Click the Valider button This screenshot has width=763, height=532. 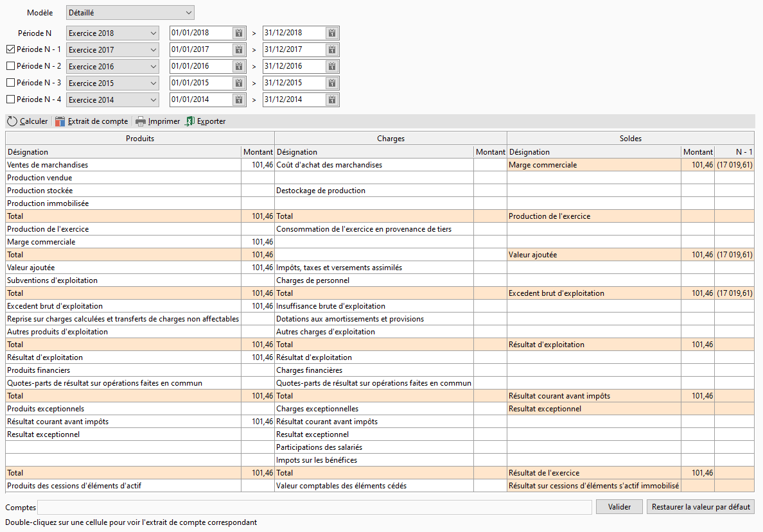[619, 507]
